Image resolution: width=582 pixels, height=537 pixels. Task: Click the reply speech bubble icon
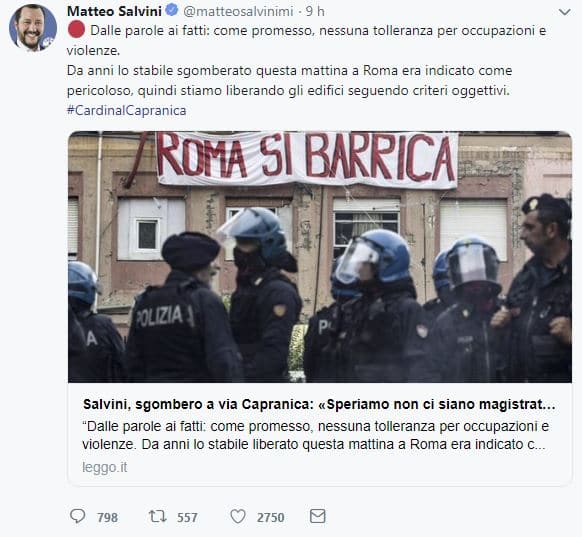(78, 516)
